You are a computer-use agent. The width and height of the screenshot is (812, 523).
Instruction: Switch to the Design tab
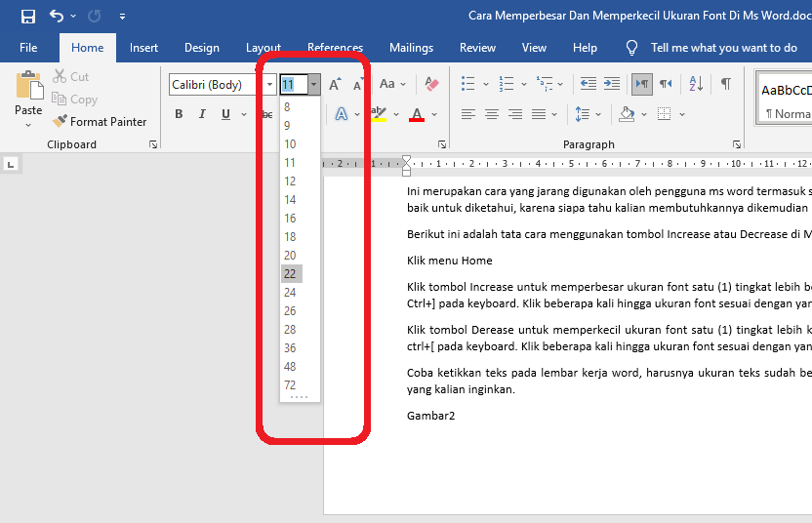(x=202, y=48)
